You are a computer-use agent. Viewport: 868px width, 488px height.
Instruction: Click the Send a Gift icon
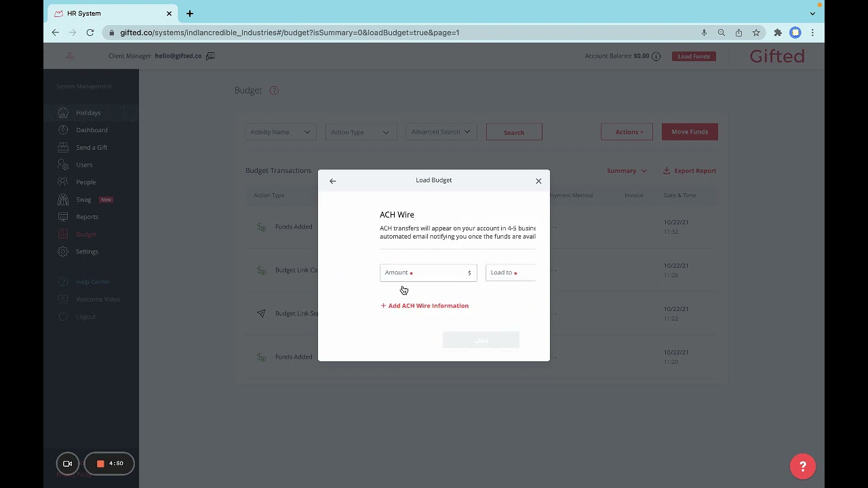point(63,148)
